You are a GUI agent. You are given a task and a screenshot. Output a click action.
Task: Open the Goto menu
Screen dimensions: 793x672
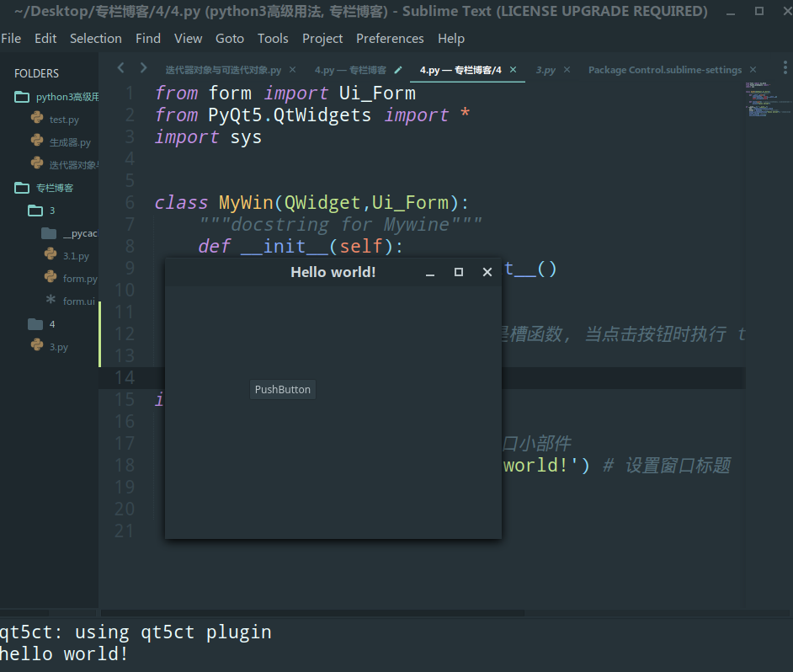coord(230,39)
